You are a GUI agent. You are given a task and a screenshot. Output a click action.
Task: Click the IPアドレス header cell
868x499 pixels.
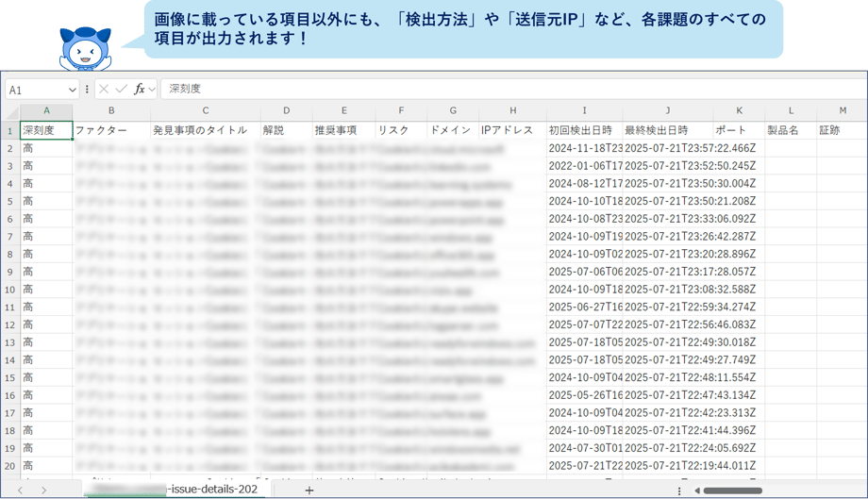512,130
